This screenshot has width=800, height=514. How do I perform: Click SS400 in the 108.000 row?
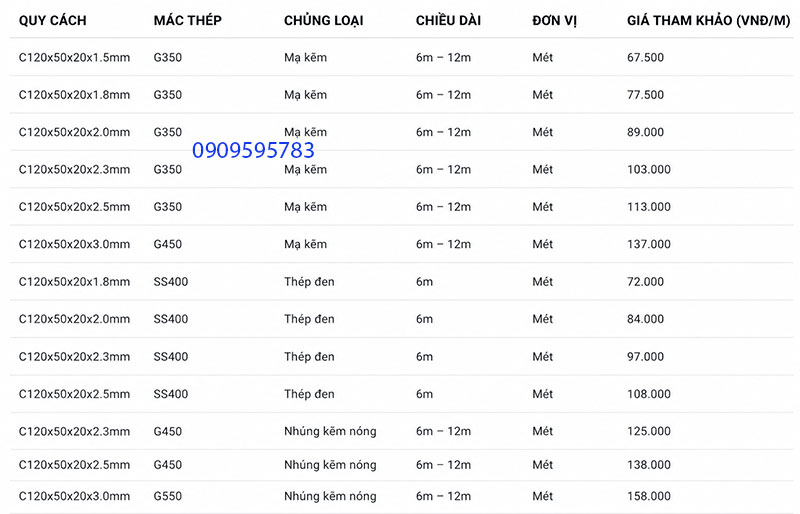pos(171,394)
